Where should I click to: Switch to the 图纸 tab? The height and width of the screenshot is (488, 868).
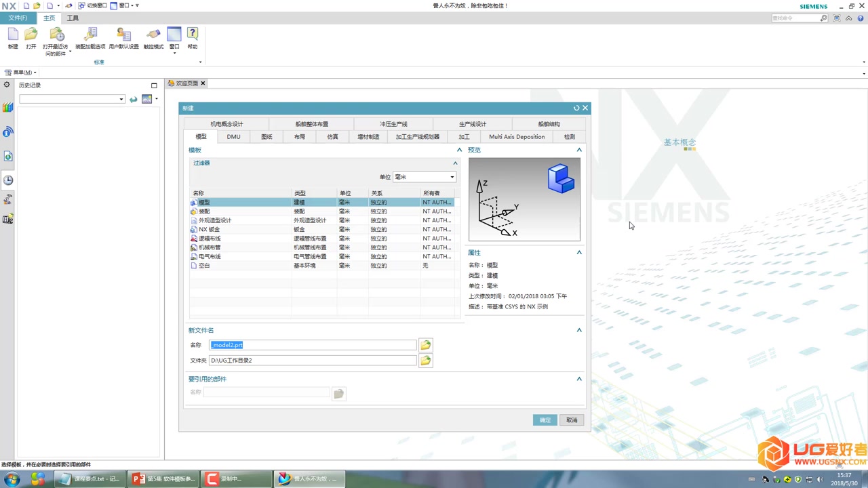pos(267,137)
